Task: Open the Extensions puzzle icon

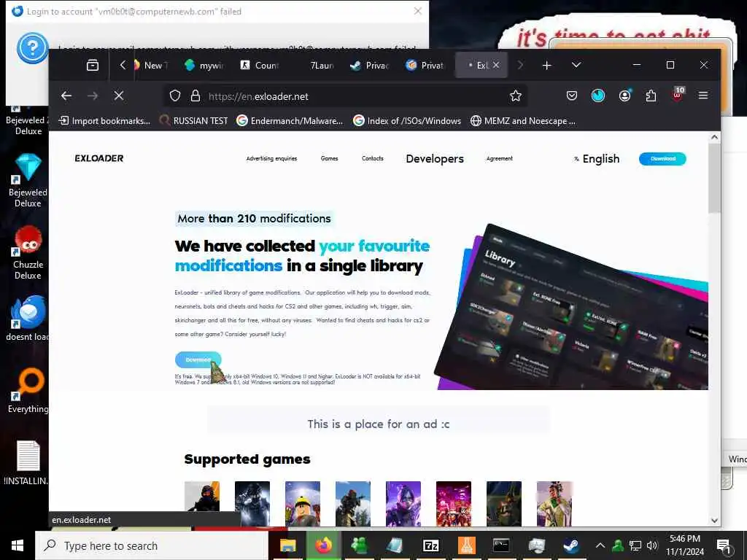Action: click(x=651, y=96)
